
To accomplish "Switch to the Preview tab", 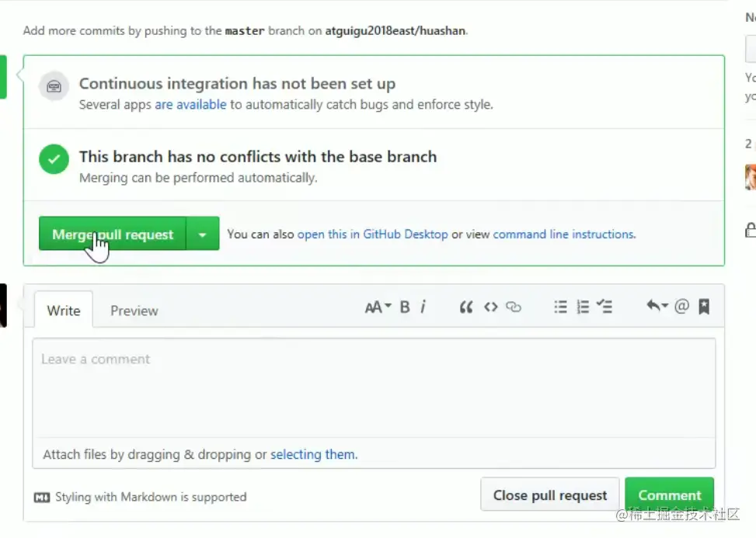I will point(134,311).
